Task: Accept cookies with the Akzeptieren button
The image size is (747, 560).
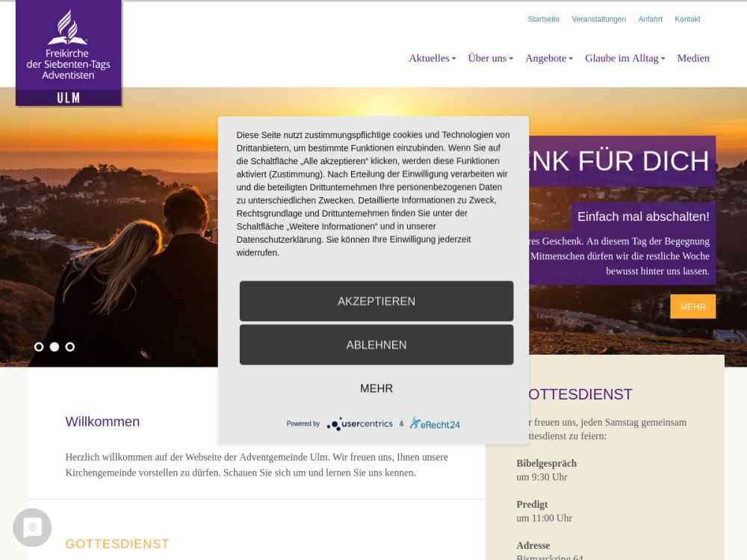Action: (376, 301)
